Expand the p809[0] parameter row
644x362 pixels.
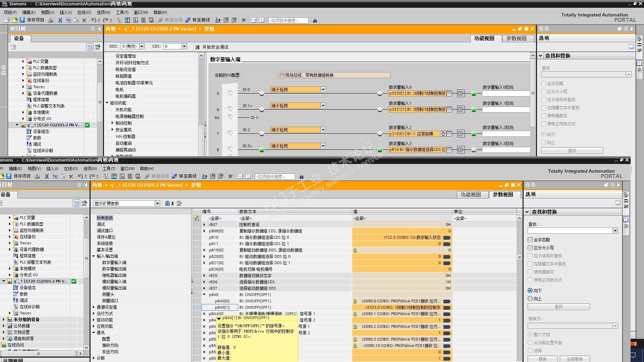click(204, 231)
